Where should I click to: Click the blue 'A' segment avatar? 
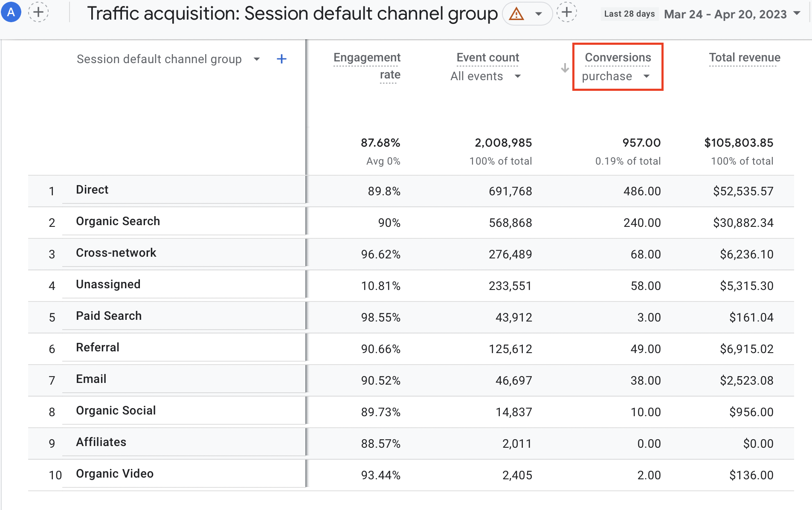[x=11, y=12]
